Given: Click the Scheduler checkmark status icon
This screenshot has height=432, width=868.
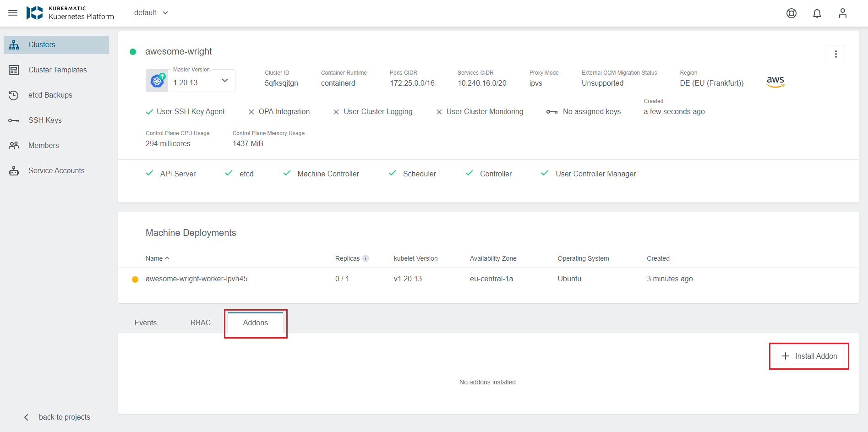Looking at the screenshot, I should (x=392, y=173).
